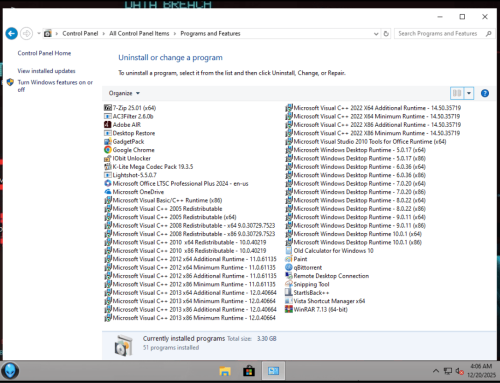
Task: Click the Windows features shield icon
Action: (x=10, y=82)
